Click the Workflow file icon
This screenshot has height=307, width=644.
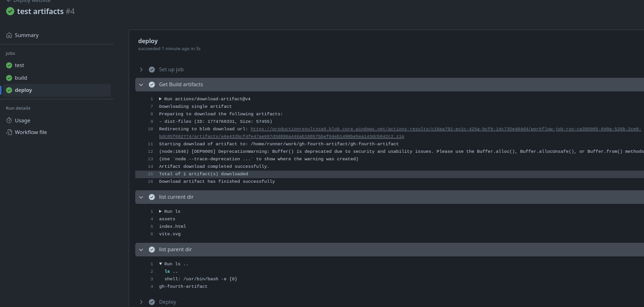[9, 132]
